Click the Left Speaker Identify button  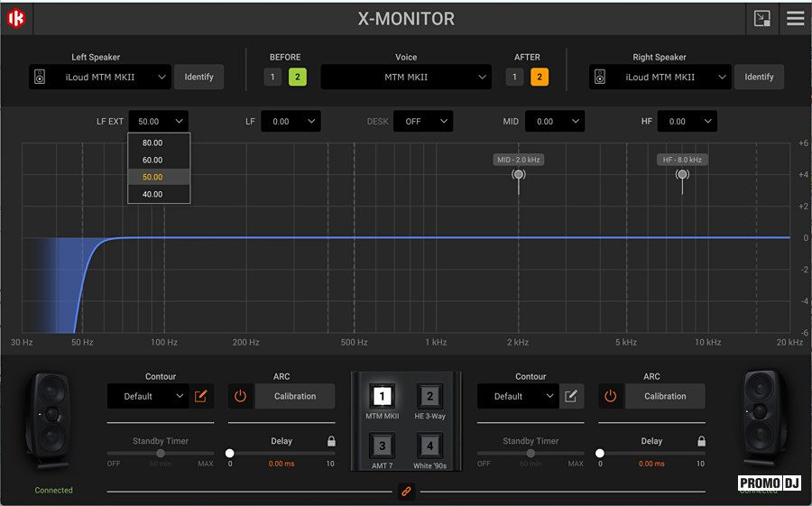tap(198, 78)
